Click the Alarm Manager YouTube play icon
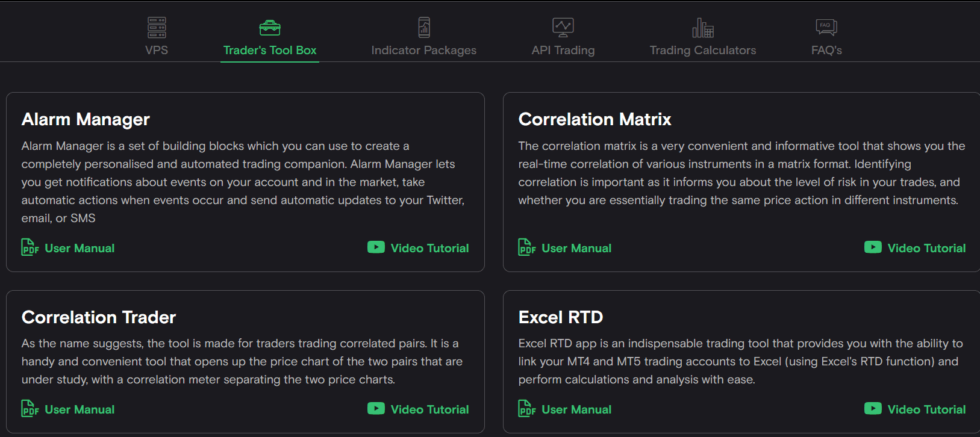Image resolution: width=980 pixels, height=437 pixels. point(376,247)
